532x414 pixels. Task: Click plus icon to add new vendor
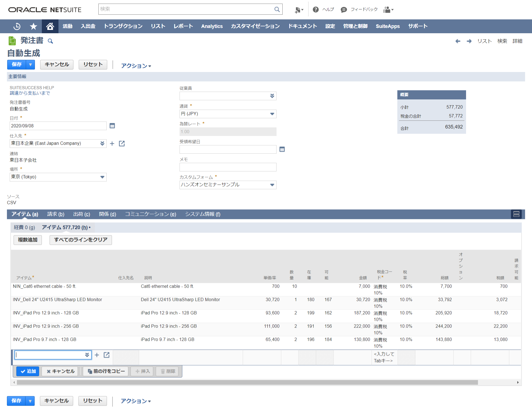pyautogui.click(x=112, y=143)
